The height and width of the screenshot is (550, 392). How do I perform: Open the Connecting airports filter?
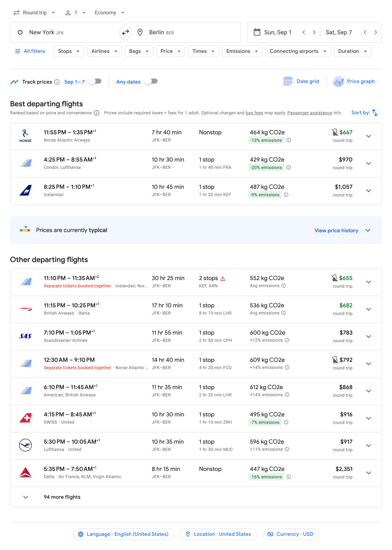298,51
